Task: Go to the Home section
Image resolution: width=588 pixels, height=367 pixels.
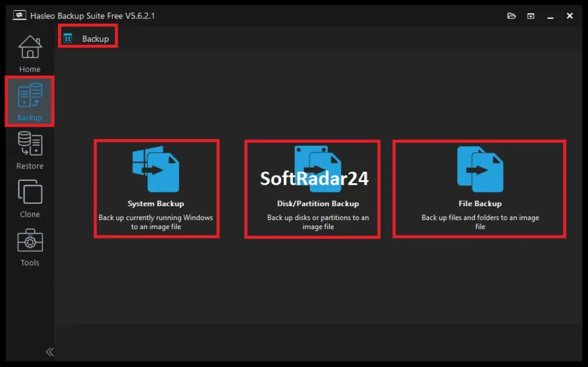Action: pos(30,53)
